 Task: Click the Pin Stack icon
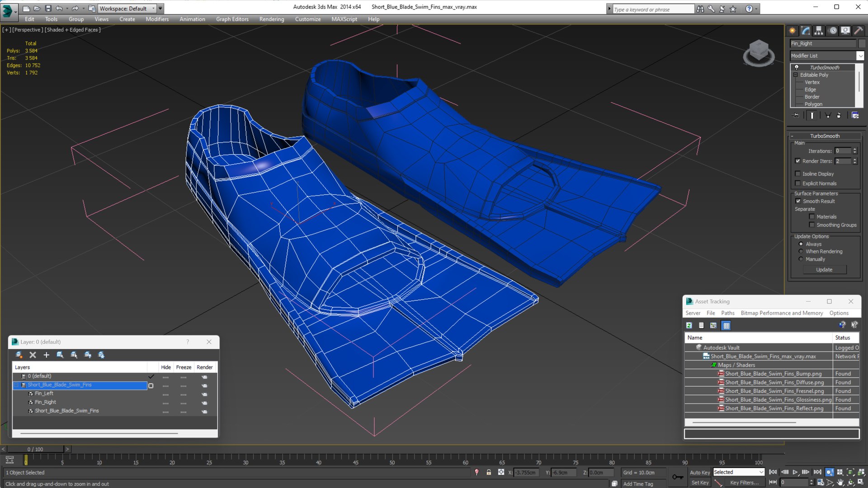(797, 116)
